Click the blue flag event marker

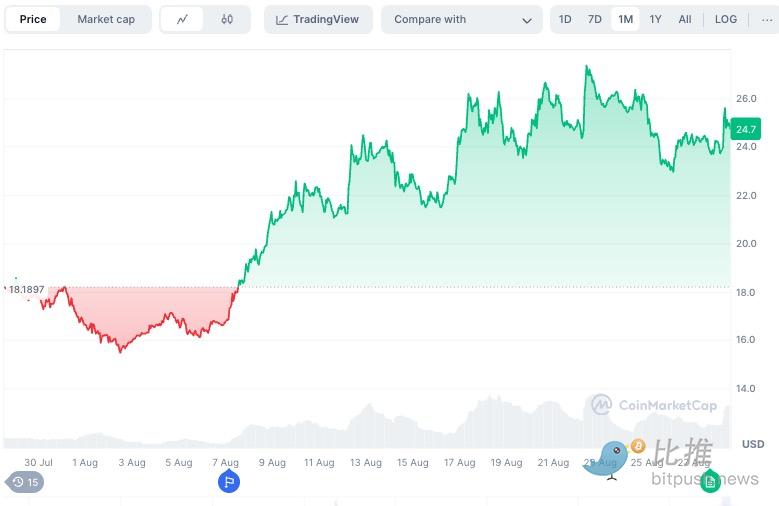229,482
